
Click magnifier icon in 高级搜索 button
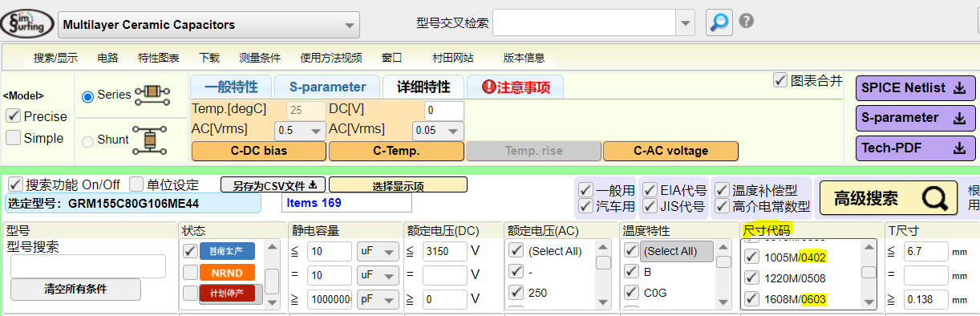pyautogui.click(x=934, y=198)
